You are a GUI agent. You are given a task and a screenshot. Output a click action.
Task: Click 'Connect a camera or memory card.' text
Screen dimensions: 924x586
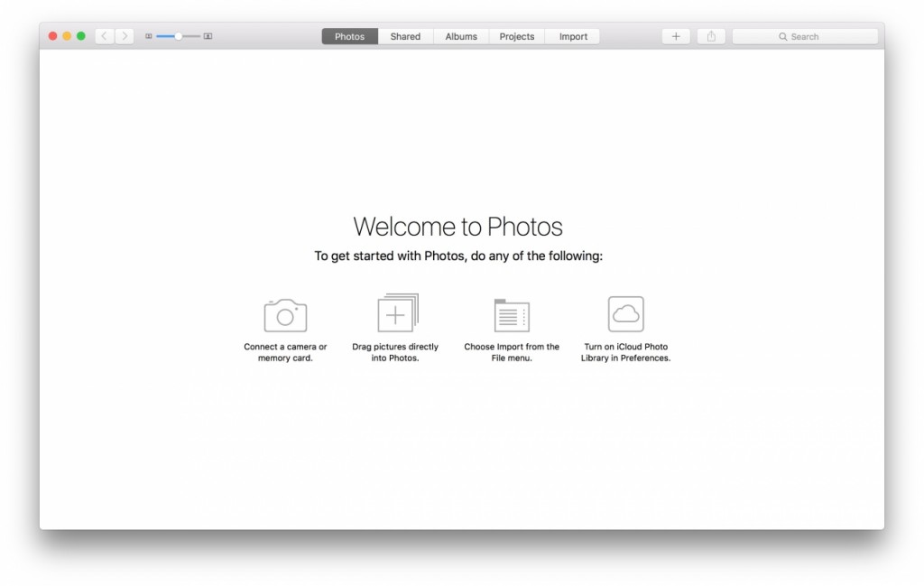285,352
